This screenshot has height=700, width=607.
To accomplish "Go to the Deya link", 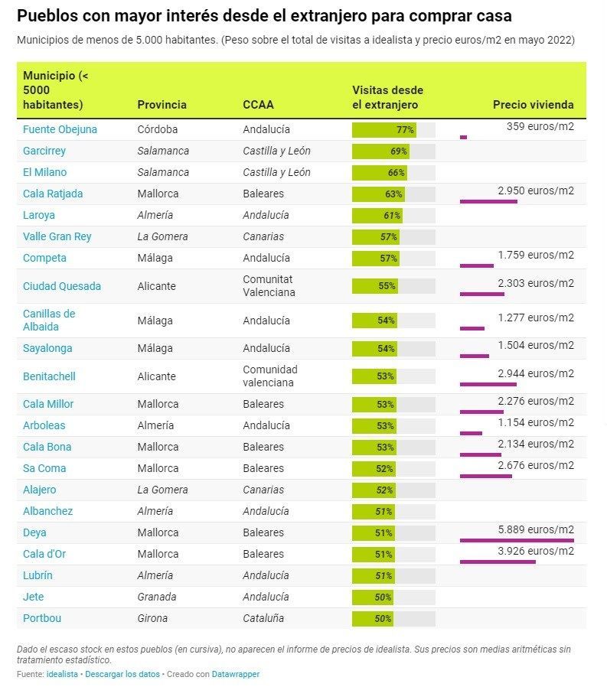I will point(35,532).
